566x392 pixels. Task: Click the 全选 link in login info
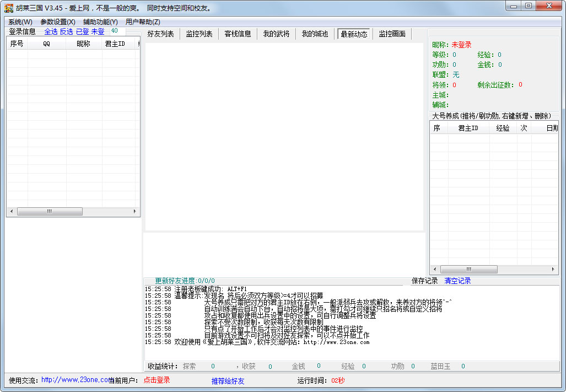[x=51, y=32]
